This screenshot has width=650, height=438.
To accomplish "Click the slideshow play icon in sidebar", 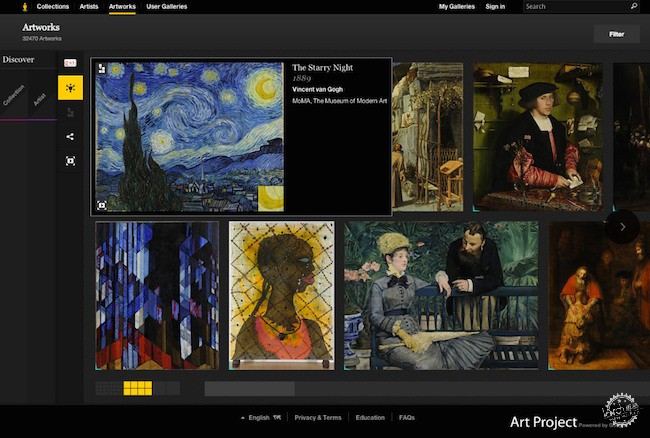I will coord(70,161).
